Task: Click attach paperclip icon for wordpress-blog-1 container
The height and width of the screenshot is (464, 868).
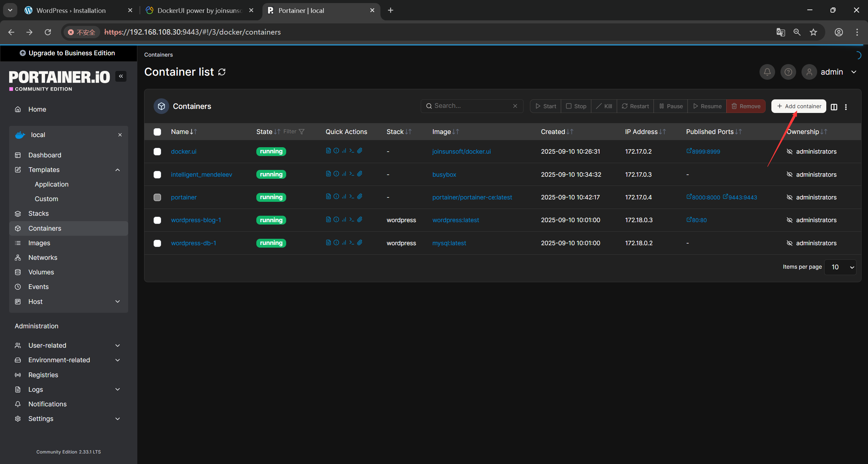Action: coord(360,219)
